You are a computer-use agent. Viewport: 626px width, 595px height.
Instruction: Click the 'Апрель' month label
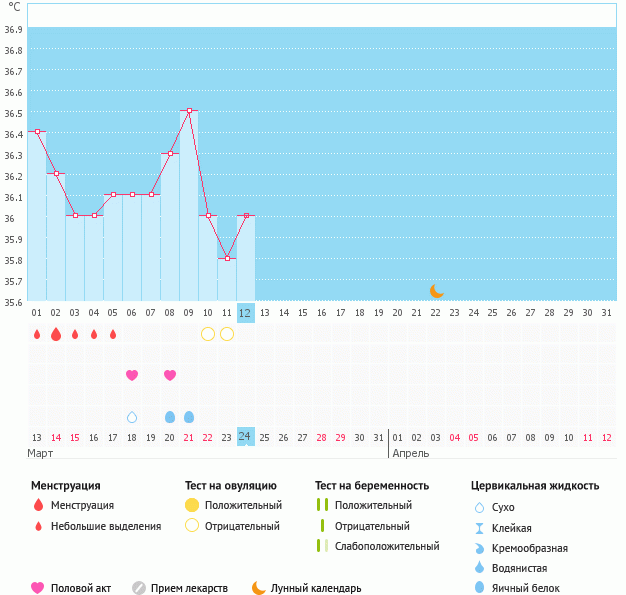tap(411, 454)
